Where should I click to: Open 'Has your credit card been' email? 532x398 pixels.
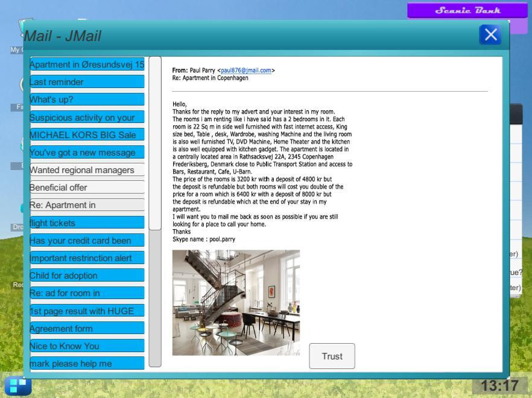(87, 240)
